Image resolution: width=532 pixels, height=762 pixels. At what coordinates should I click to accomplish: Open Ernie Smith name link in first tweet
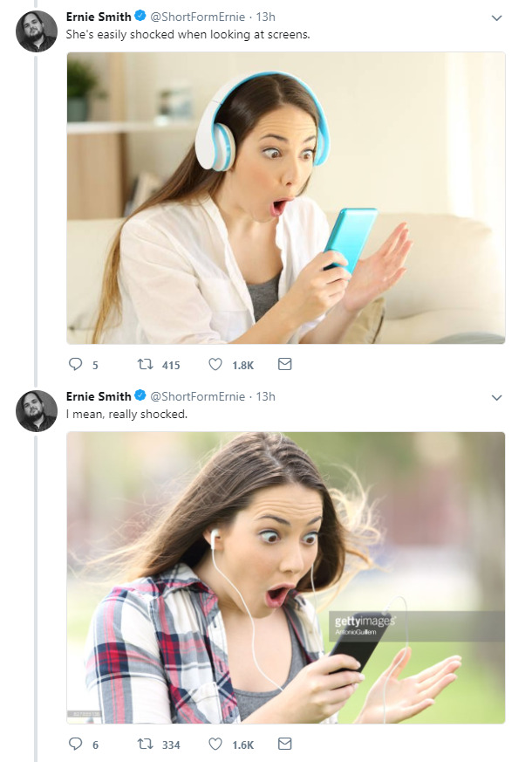click(x=99, y=17)
